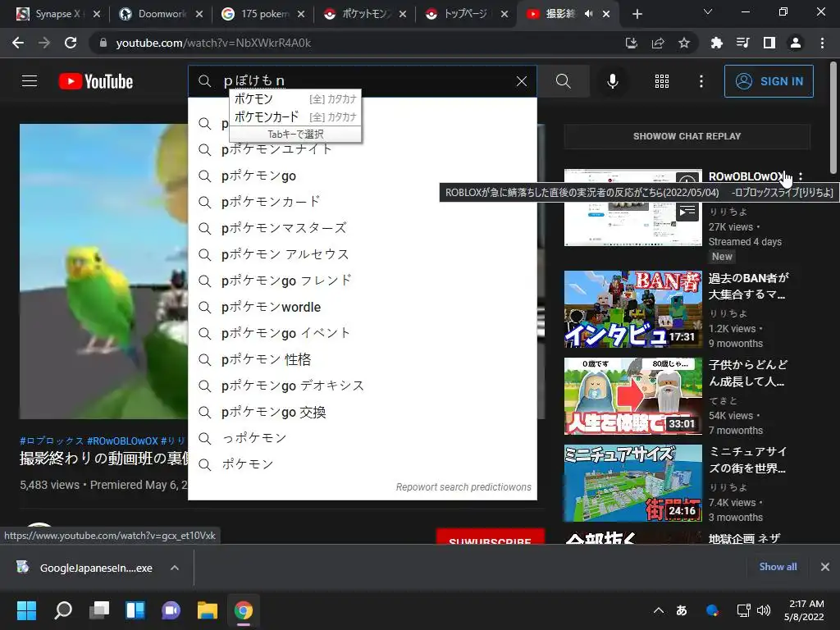
Task: Toggle Chrome side panel
Action: pos(769,43)
